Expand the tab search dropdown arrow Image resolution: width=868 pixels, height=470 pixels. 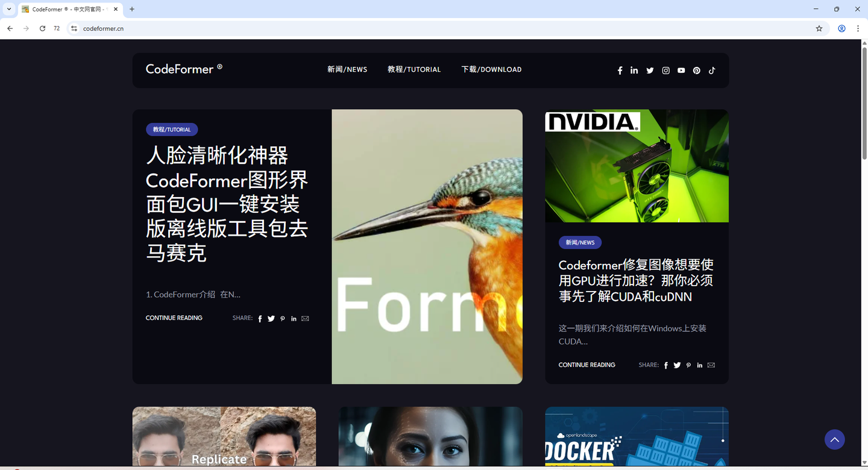[9, 9]
